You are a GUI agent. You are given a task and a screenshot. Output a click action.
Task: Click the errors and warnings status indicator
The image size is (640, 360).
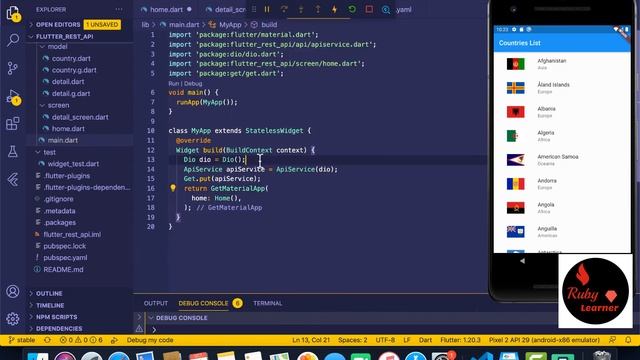(81, 340)
